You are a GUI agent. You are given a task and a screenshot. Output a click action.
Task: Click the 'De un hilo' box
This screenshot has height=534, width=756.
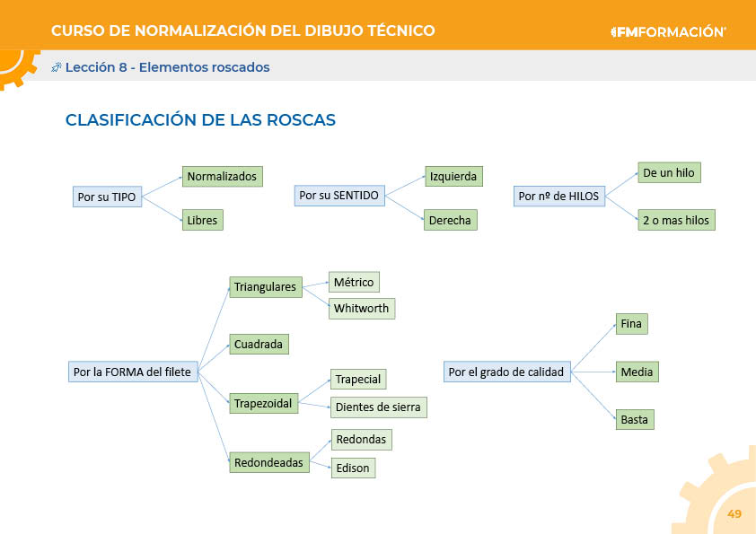coord(669,172)
